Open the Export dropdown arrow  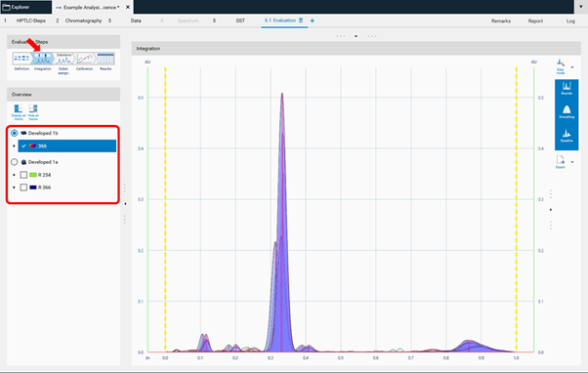click(x=572, y=162)
